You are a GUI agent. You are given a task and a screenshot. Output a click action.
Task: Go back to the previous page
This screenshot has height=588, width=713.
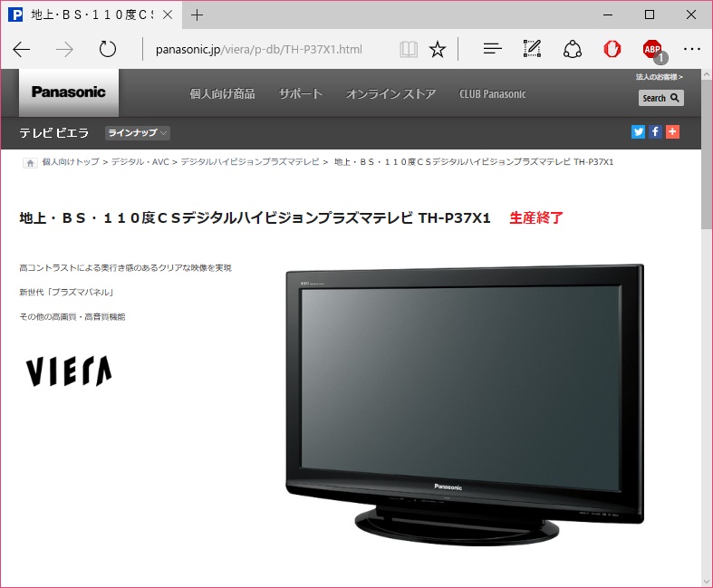22,49
